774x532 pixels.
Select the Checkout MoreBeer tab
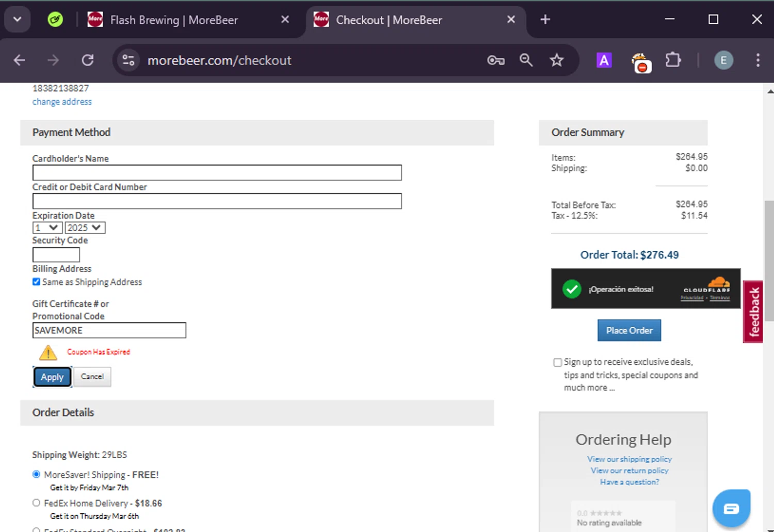(389, 20)
